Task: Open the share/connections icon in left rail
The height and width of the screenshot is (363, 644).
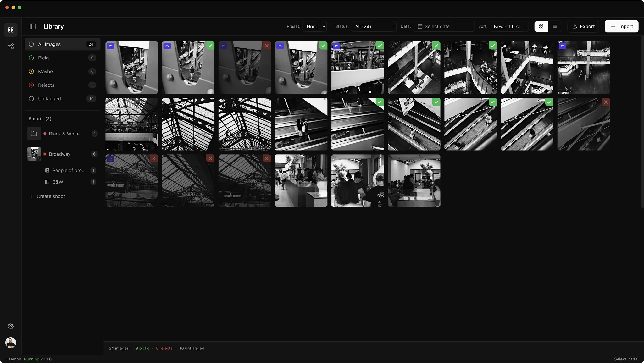Action: (x=11, y=46)
